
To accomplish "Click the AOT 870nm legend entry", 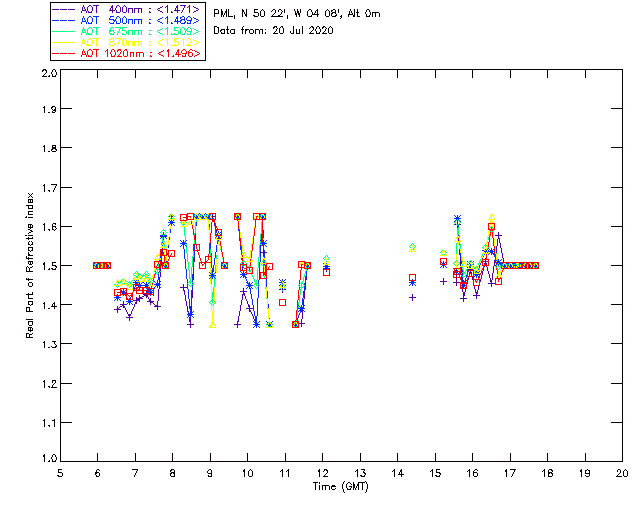I will click(x=126, y=42).
